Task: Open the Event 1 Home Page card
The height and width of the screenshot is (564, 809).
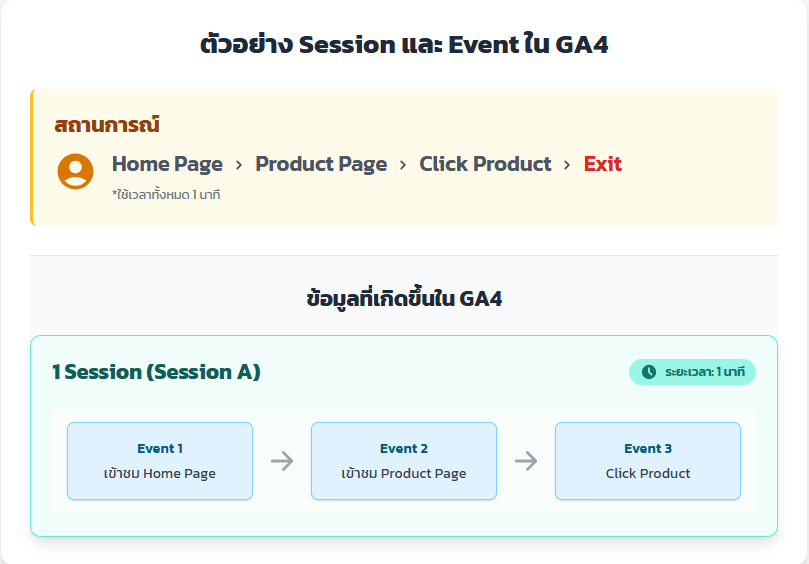Action: click(x=160, y=461)
